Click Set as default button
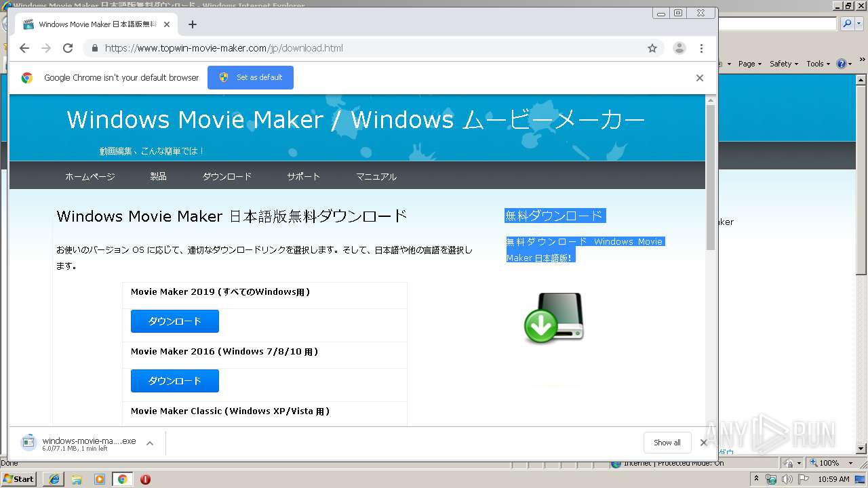The image size is (868, 488). point(250,77)
